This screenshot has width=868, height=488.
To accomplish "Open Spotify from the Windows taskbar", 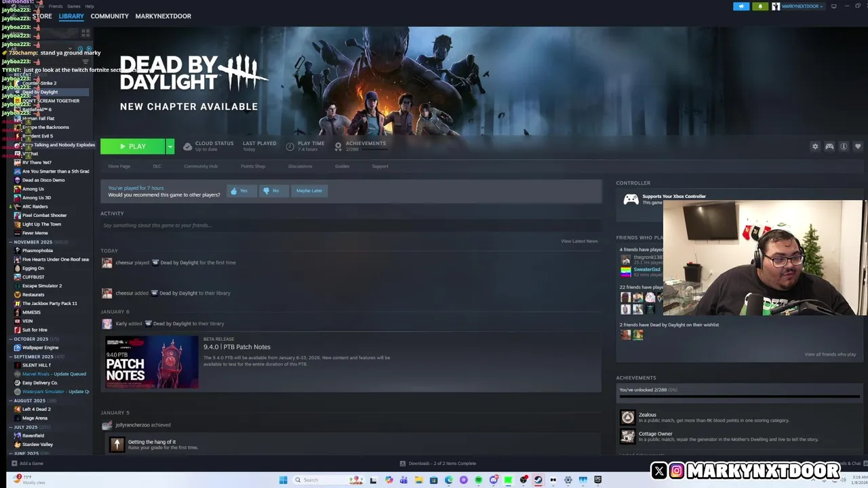I will pos(478,480).
